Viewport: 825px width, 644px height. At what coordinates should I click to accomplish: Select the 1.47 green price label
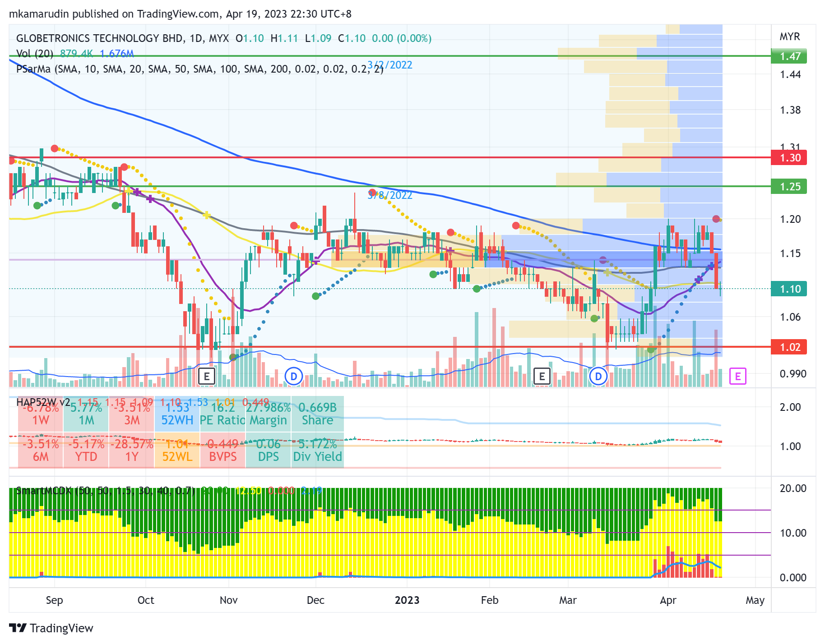pos(789,56)
